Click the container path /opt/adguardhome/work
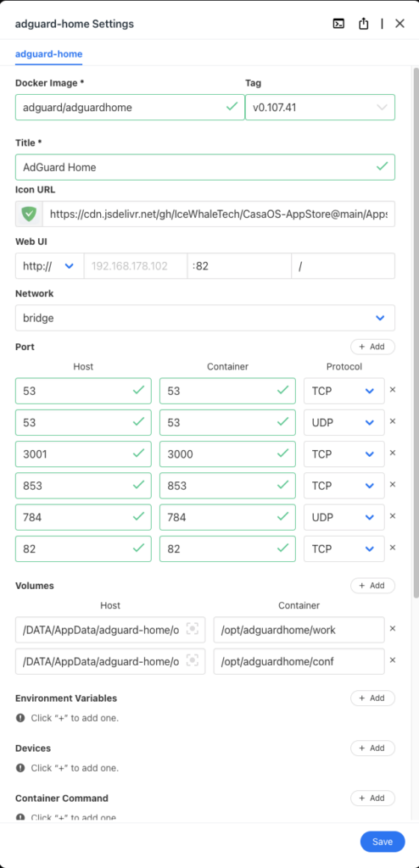This screenshot has height=868, width=419. coord(299,630)
